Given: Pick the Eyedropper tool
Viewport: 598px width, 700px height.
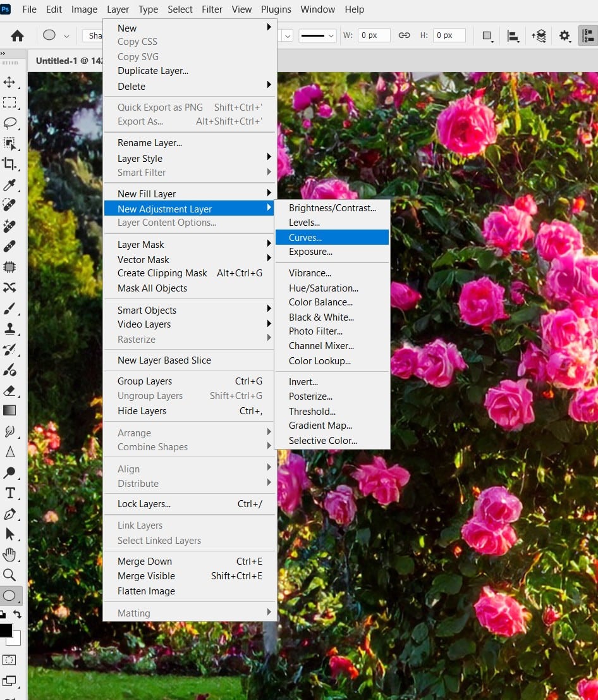Looking at the screenshot, I should click(x=9, y=185).
